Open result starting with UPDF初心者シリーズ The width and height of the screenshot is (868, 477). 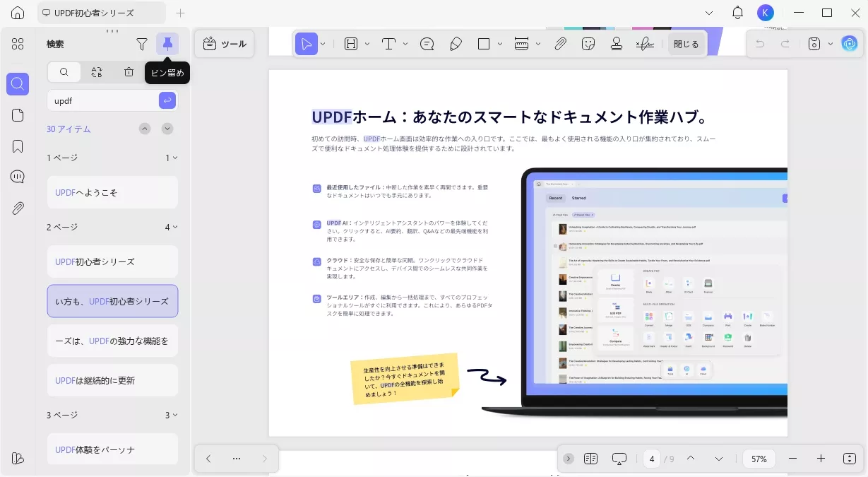[x=112, y=261]
